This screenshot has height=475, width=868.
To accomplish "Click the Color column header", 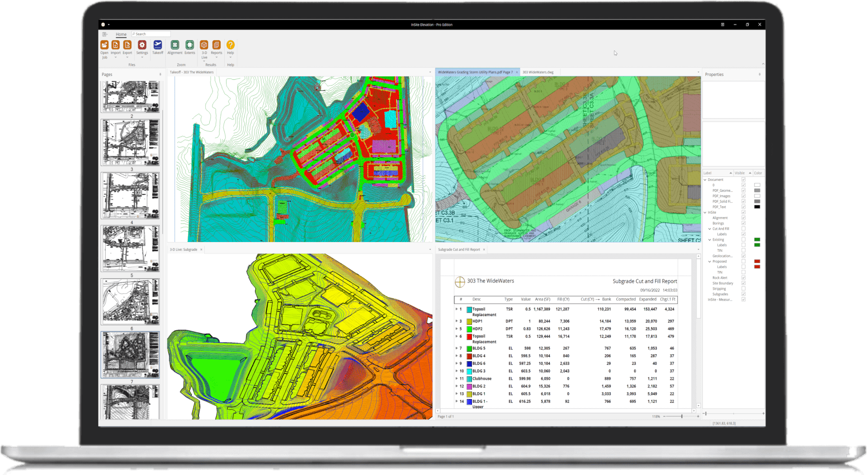I will (x=758, y=173).
